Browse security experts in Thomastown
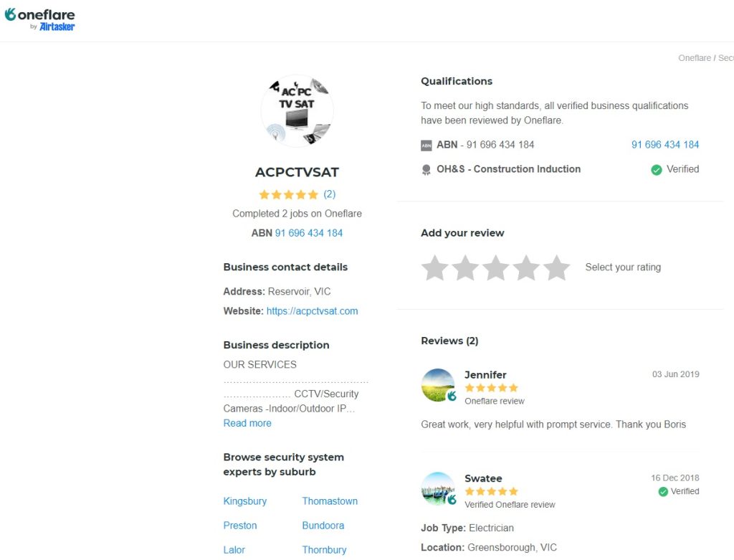 point(330,501)
